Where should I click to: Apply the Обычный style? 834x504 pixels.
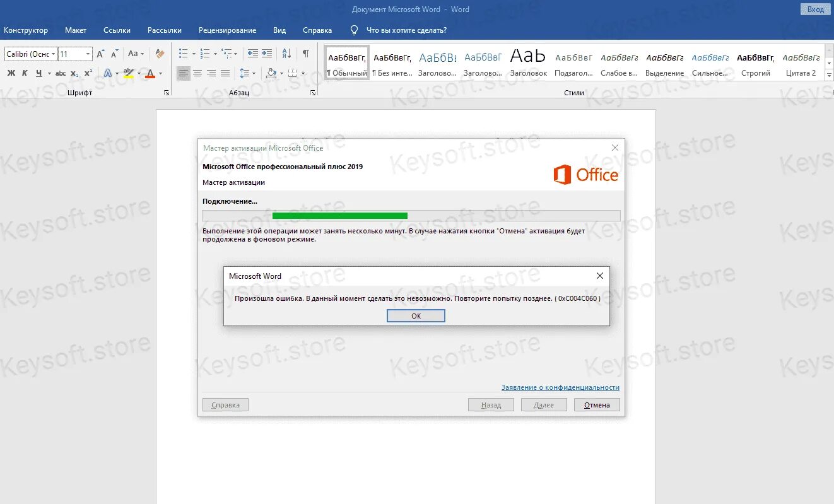point(347,62)
